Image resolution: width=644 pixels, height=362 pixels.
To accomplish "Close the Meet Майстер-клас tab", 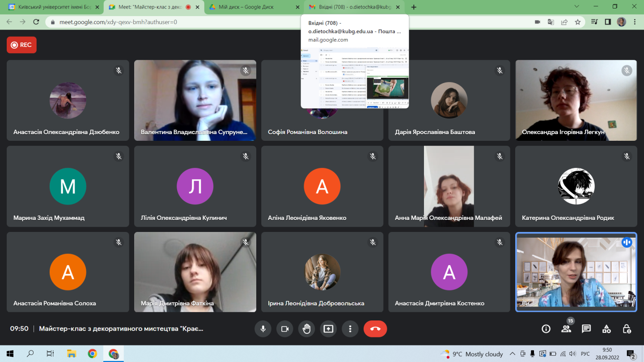I will [197, 7].
